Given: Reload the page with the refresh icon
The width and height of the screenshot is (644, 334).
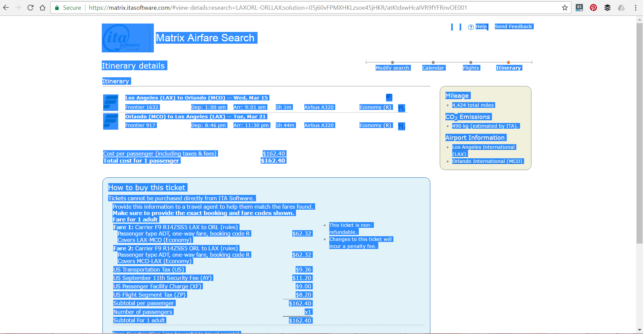Looking at the screenshot, I should click(30, 7).
